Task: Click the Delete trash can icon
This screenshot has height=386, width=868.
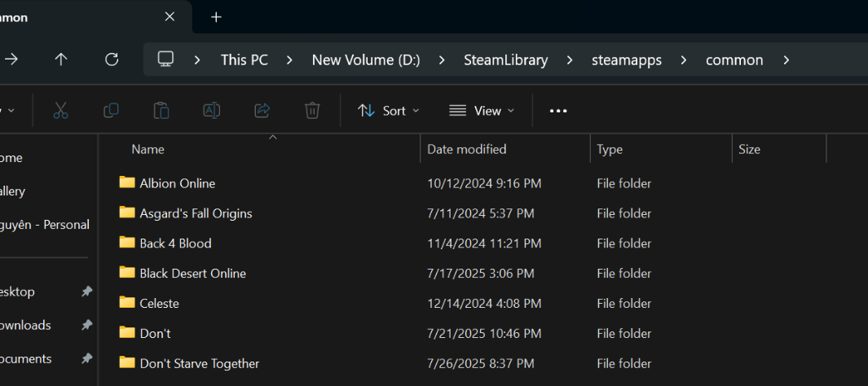Action: click(312, 111)
